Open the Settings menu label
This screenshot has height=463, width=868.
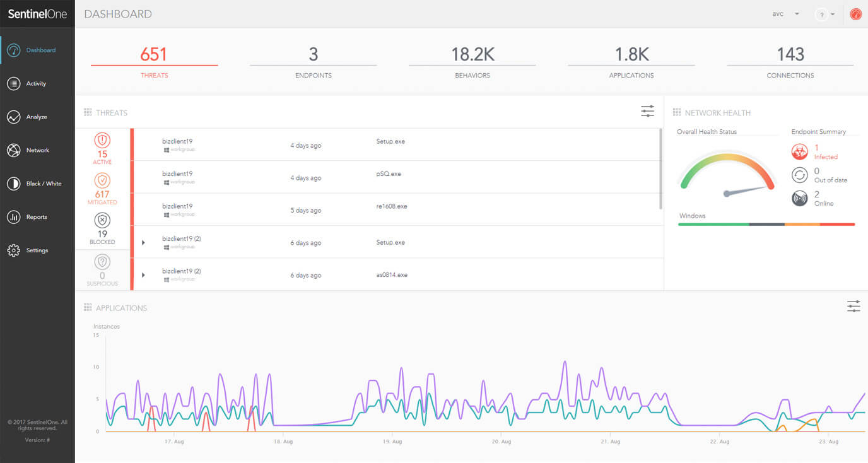37,250
